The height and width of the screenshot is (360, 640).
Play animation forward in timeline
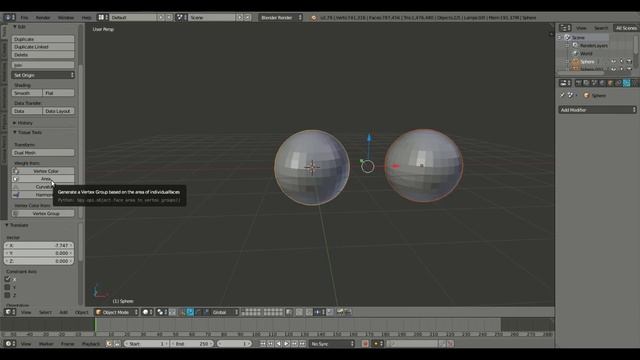287,344
